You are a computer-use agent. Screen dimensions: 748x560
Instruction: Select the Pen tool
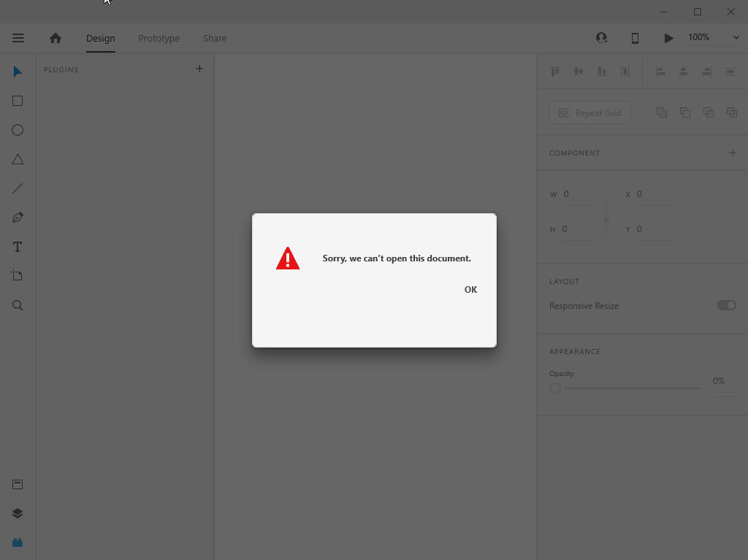tap(17, 217)
